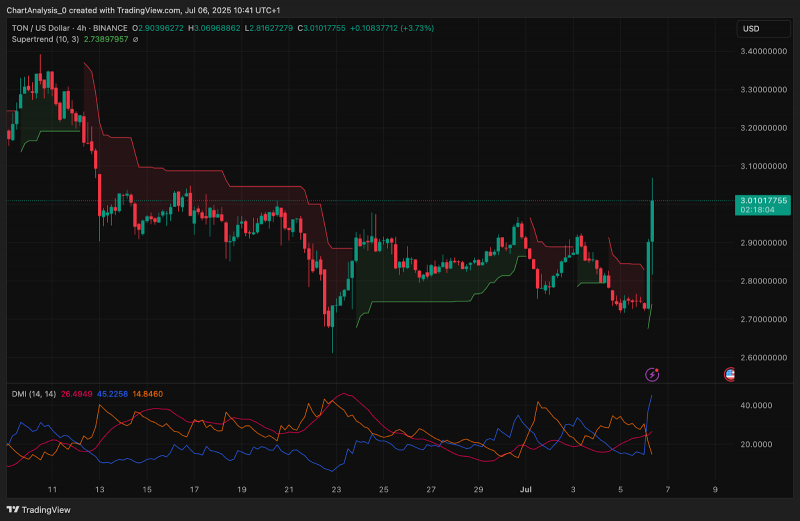Click the 20.0000 DMI axis label
The height and width of the screenshot is (521, 800).
tap(756, 444)
